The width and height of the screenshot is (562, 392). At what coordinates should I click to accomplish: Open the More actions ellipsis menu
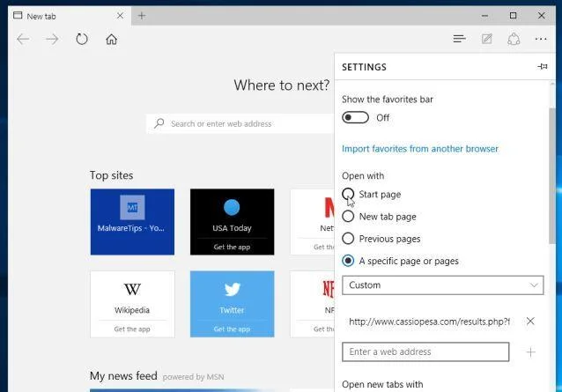tap(541, 39)
